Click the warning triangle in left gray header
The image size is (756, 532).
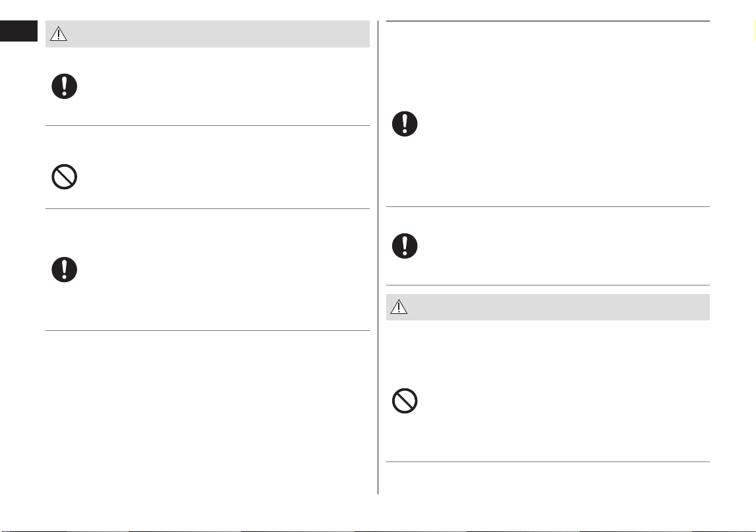tap(59, 34)
